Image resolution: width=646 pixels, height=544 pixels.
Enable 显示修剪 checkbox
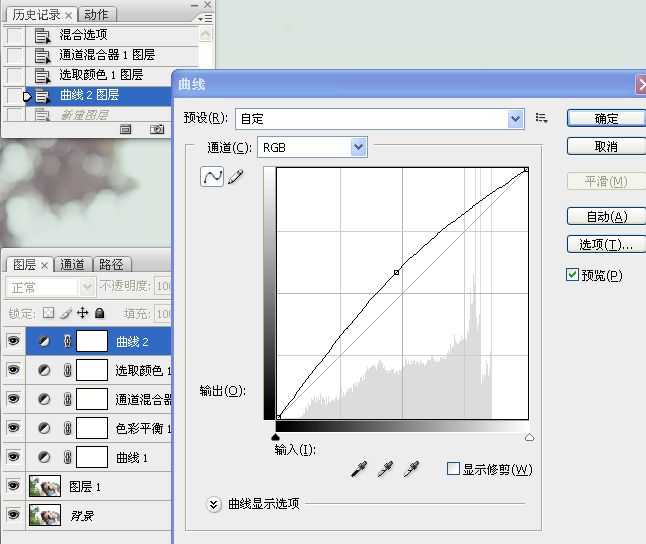point(453,468)
